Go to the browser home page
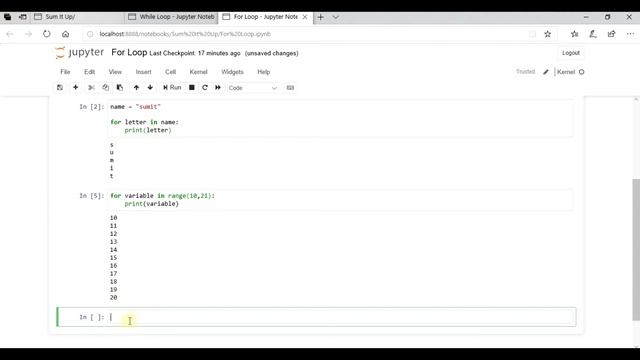 pyautogui.click(x=65, y=34)
